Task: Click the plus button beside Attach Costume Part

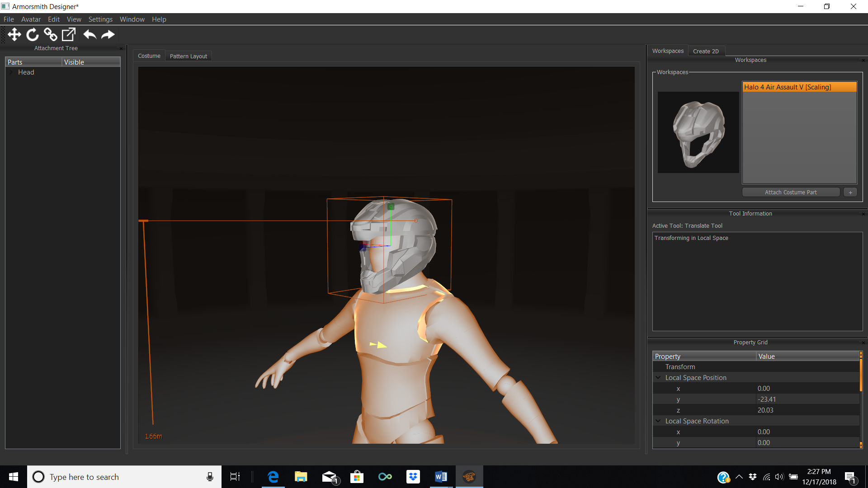Action: 850,192
